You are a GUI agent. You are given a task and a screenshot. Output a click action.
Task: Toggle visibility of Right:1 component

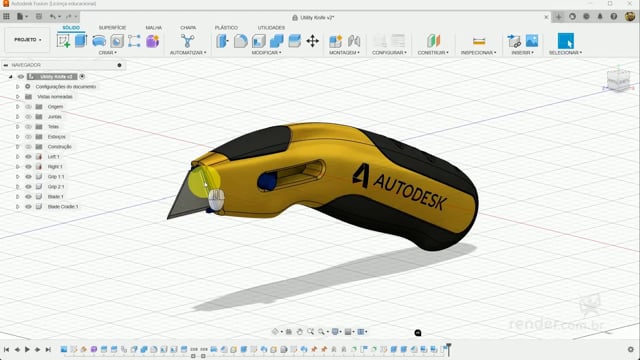pyautogui.click(x=28, y=167)
